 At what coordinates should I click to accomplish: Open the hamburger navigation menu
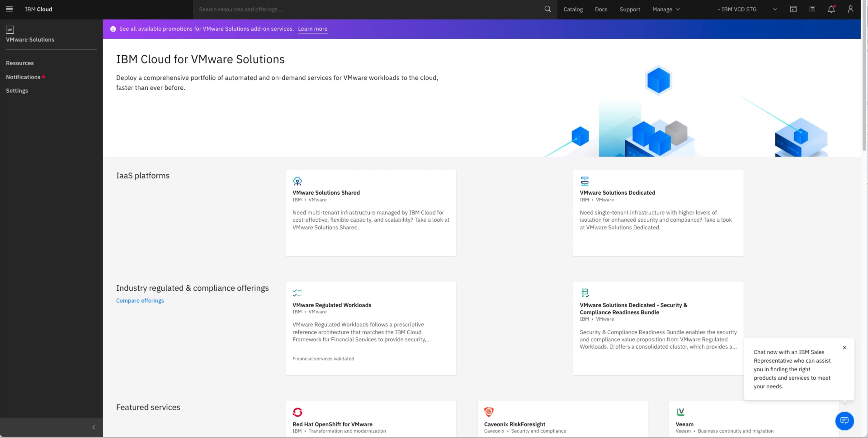[9, 9]
